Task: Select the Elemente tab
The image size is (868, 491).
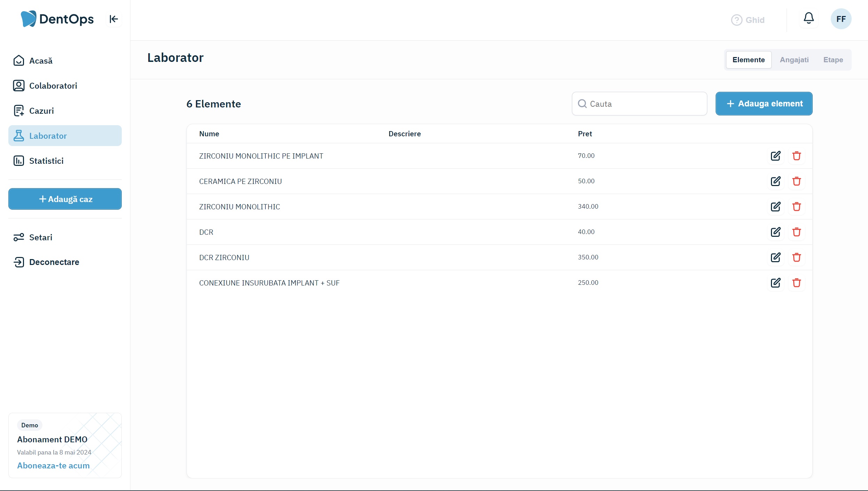Action: pos(748,60)
